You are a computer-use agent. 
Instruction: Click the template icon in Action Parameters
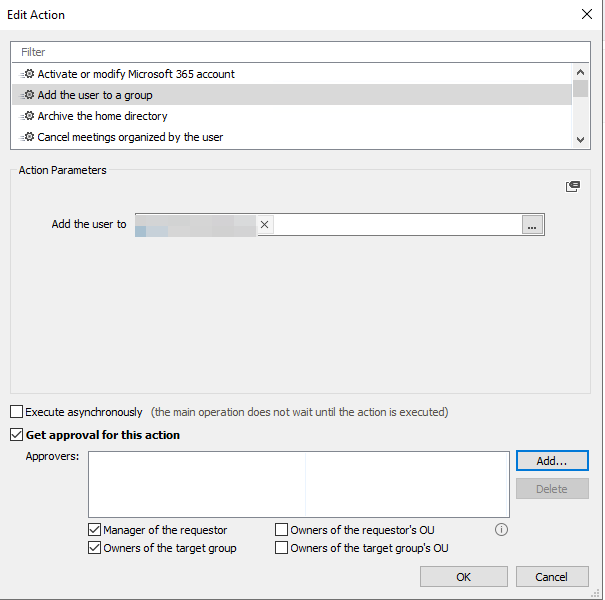tap(573, 187)
